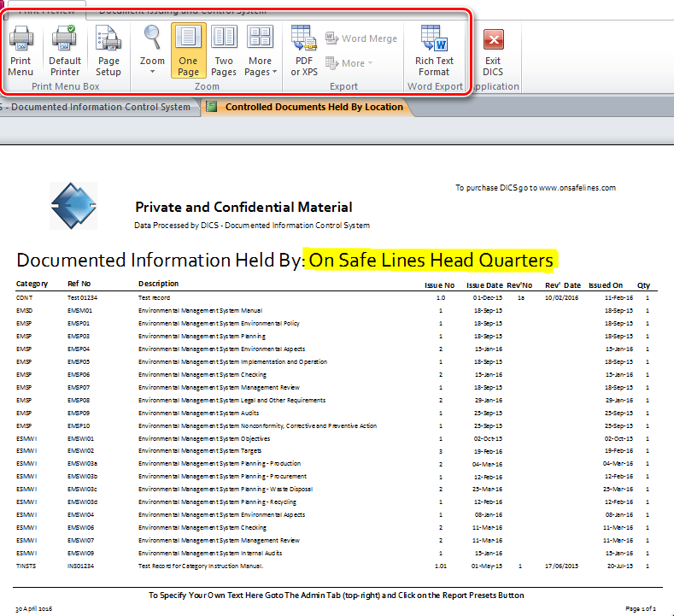The image size is (674, 616).
Task: Click the TINSTS category cell
Action: point(26,566)
